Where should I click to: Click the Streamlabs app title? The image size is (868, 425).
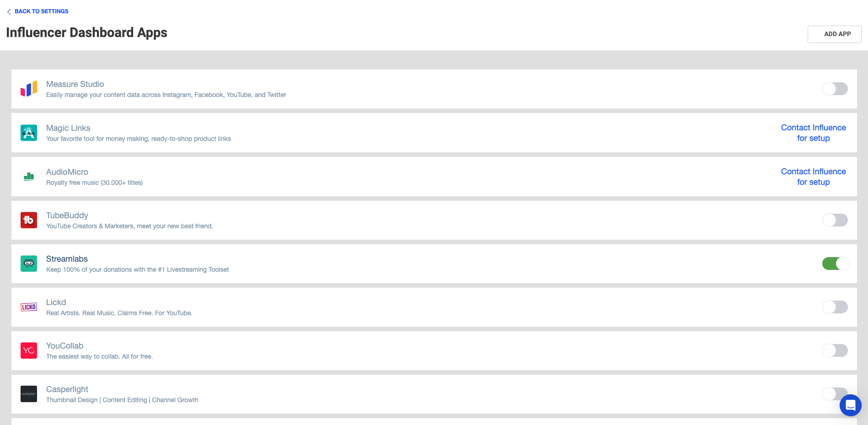tap(67, 259)
